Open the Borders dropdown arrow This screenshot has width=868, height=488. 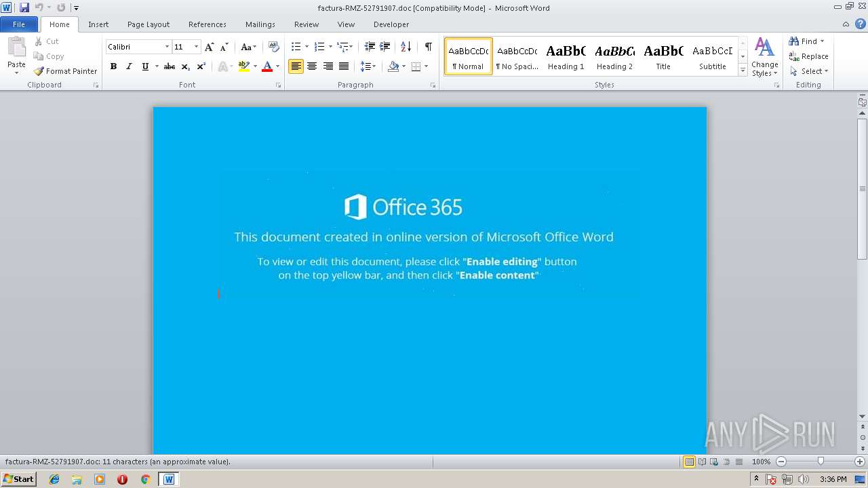(x=426, y=66)
